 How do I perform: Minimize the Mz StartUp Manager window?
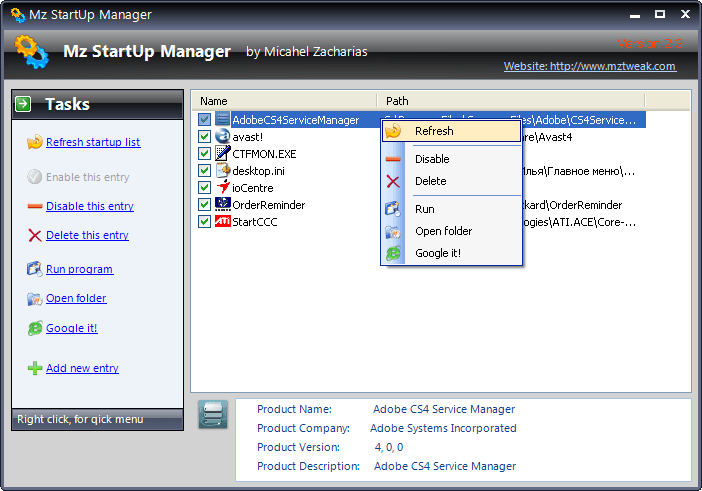[634, 15]
